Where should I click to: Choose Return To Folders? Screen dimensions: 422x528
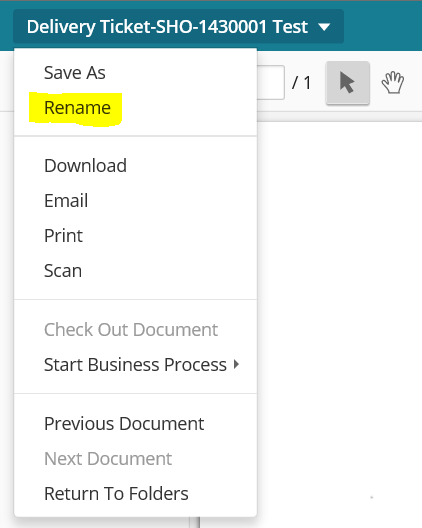[116, 494]
